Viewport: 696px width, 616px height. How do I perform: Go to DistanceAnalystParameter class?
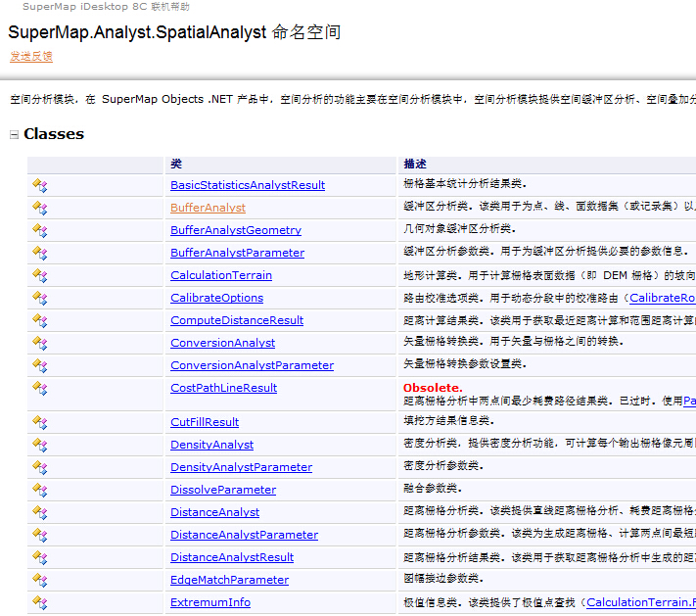(x=244, y=535)
